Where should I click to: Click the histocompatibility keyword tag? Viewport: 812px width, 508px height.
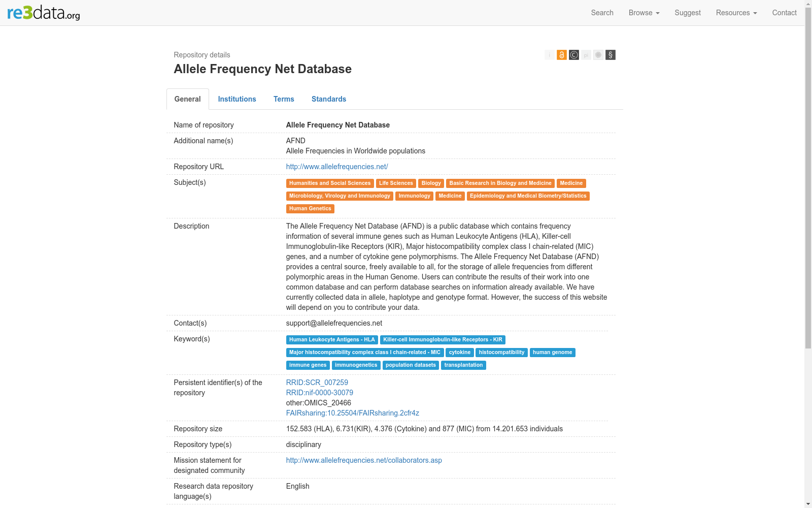[502, 353]
